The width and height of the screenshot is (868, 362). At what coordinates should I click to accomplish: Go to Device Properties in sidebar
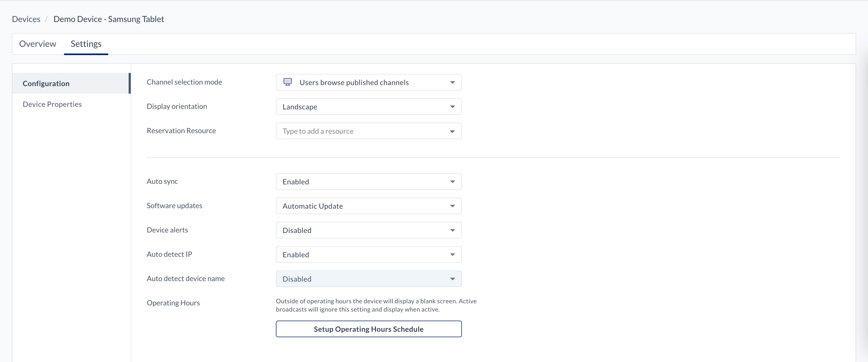tap(52, 104)
